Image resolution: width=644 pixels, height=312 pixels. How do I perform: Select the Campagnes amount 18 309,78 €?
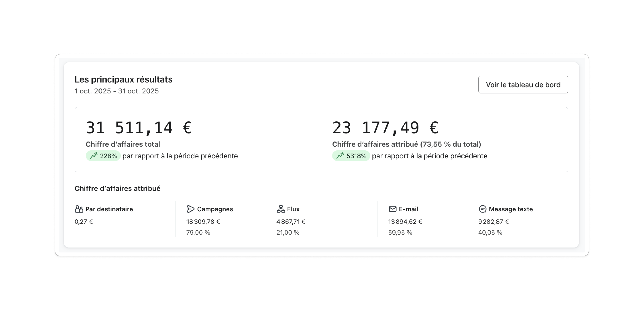click(203, 222)
